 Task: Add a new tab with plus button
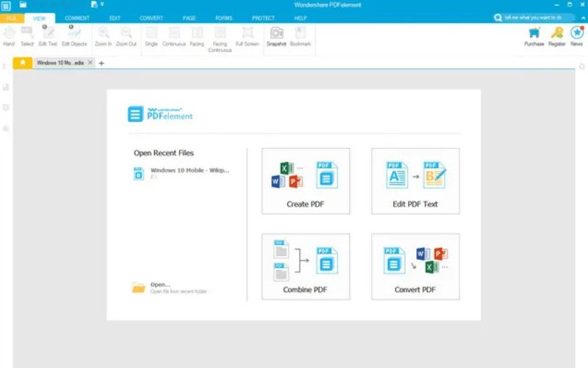tap(101, 63)
